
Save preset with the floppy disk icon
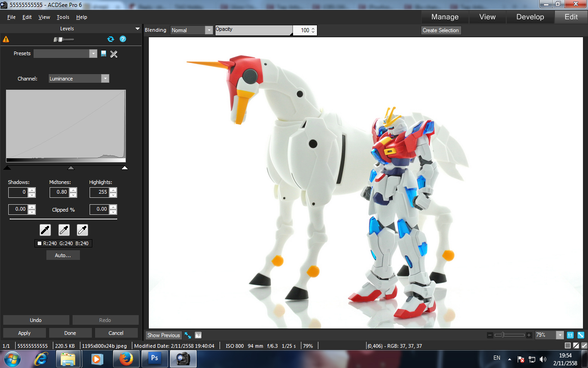pyautogui.click(x=103, y=54)
